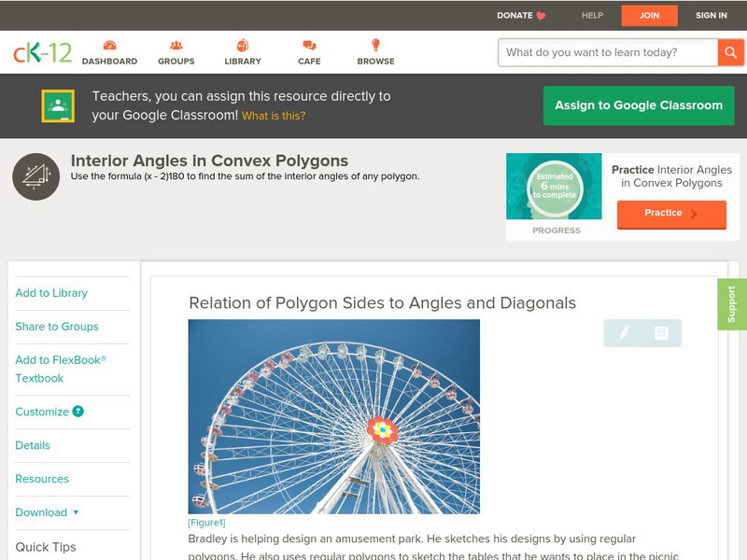
Task: Open the Library backpack icon
Action: click(x=243, y=46)
